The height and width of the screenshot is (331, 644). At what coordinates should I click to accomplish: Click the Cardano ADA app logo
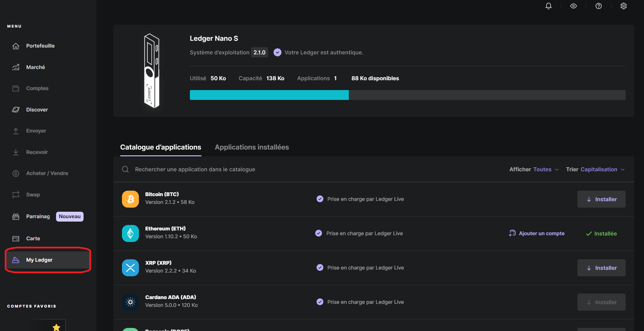[130, 302]
